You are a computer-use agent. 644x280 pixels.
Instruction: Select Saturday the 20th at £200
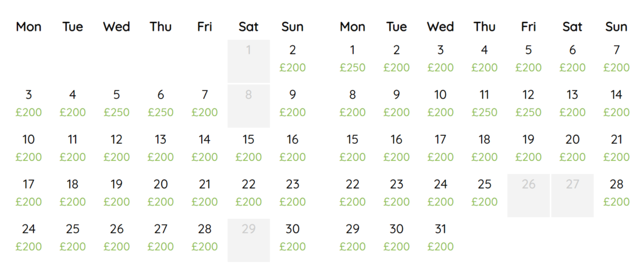tap(572, 148)
